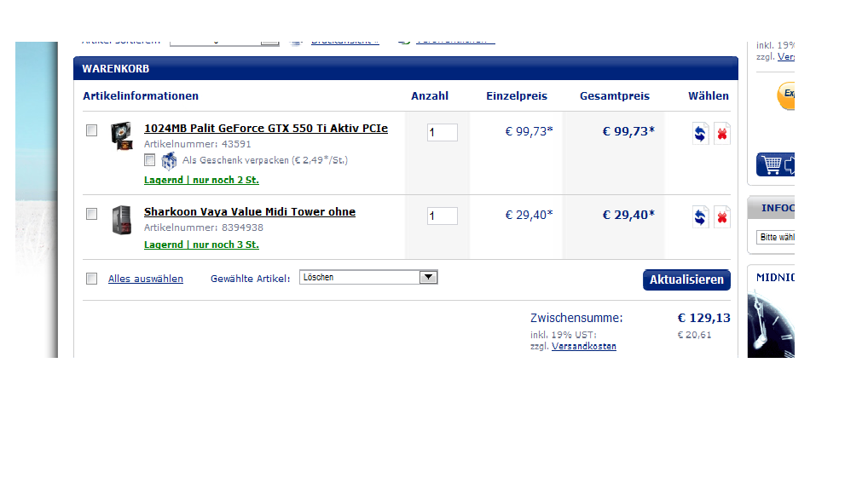868x478 pixels.
Task: Tick the Alles auswählen checkbox
Action: (x=91, y=279)
